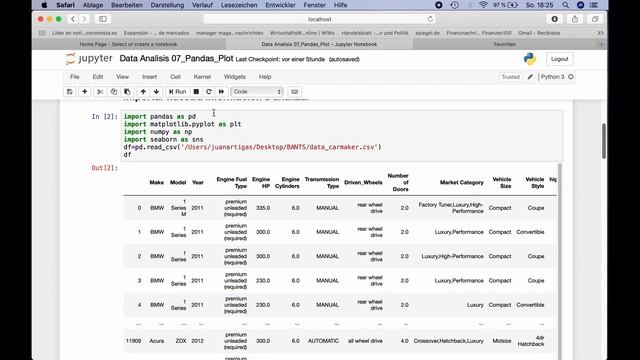Click the localhost address bar

click(319, 19)
